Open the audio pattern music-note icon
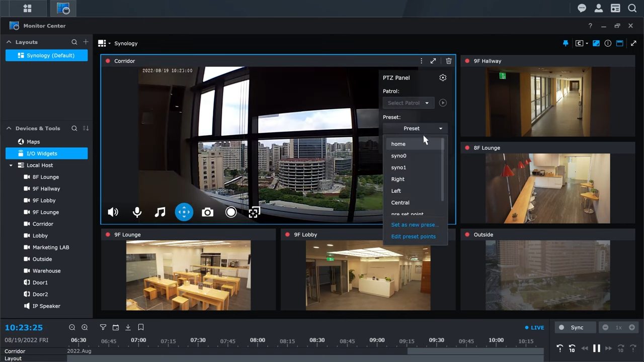Viewport: 644px width, 362px height. (x=160, y=212)
